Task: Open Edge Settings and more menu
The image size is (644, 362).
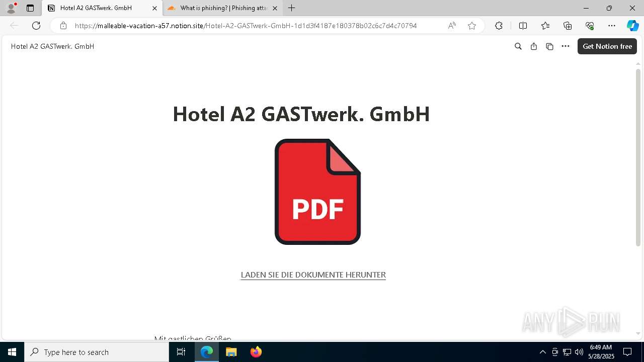Action: [612, 26]
